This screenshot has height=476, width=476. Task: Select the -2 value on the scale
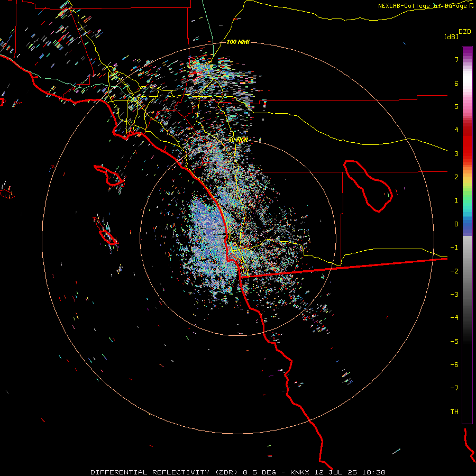pos(454,271)
